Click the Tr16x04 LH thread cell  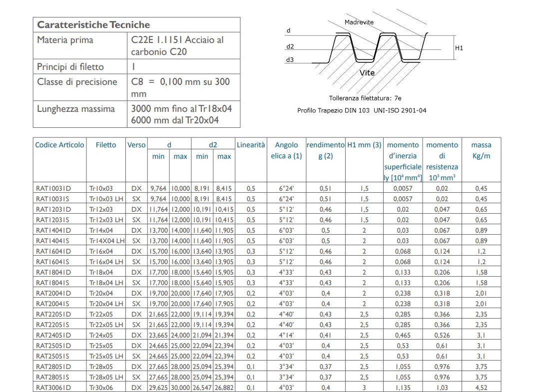(x=106, y=262)
